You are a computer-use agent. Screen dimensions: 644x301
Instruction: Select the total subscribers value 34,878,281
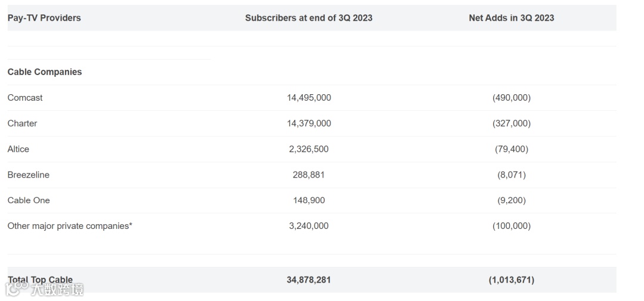308,280
